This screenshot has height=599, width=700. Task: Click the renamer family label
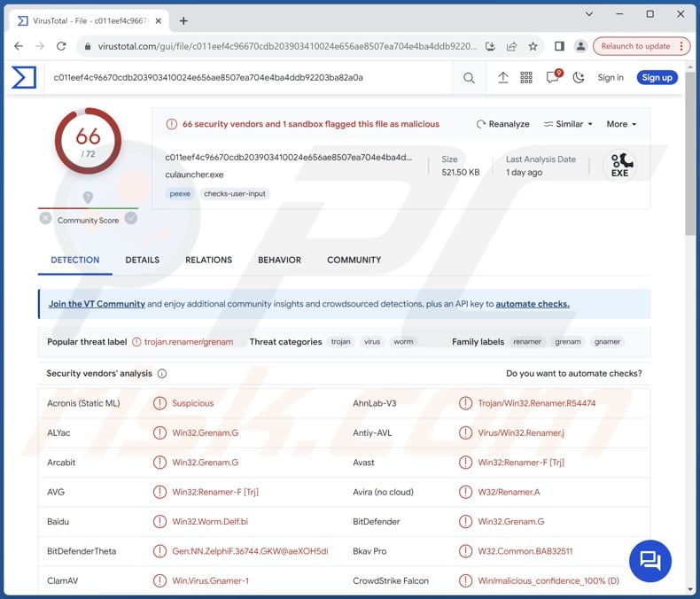pyautogui.click(x=527, y=342)
